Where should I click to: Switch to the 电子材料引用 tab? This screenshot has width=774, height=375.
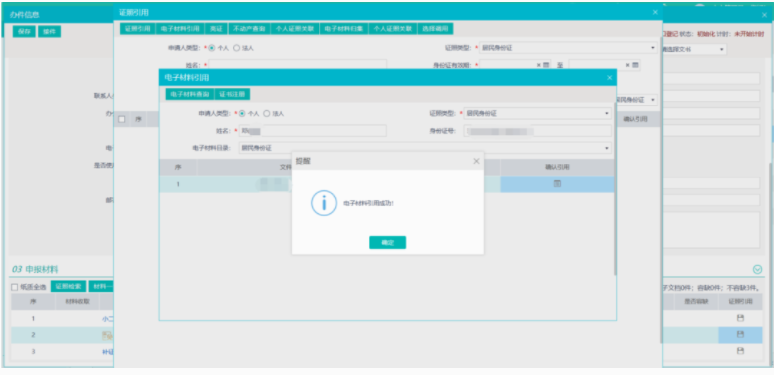(180, 29)
